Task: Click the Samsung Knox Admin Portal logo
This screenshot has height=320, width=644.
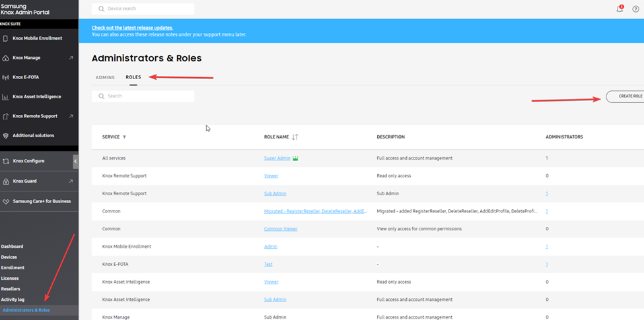Action: tap(26, 9)
